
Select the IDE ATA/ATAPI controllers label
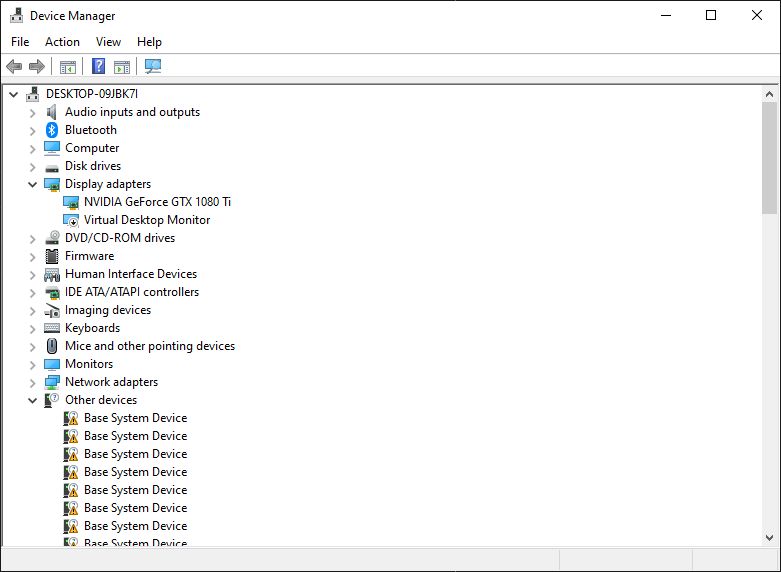pos(132,291)
